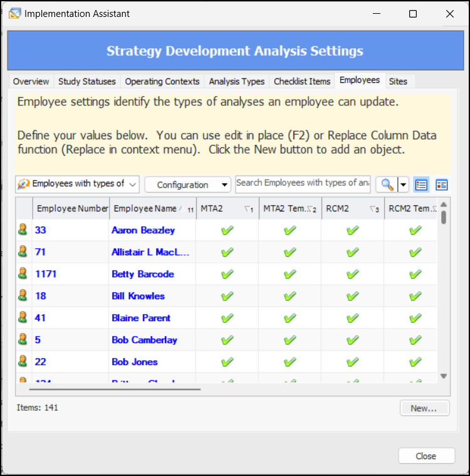Click employee number 5
470x476 pixels.
pyautogui.click(x=38, y=340)
